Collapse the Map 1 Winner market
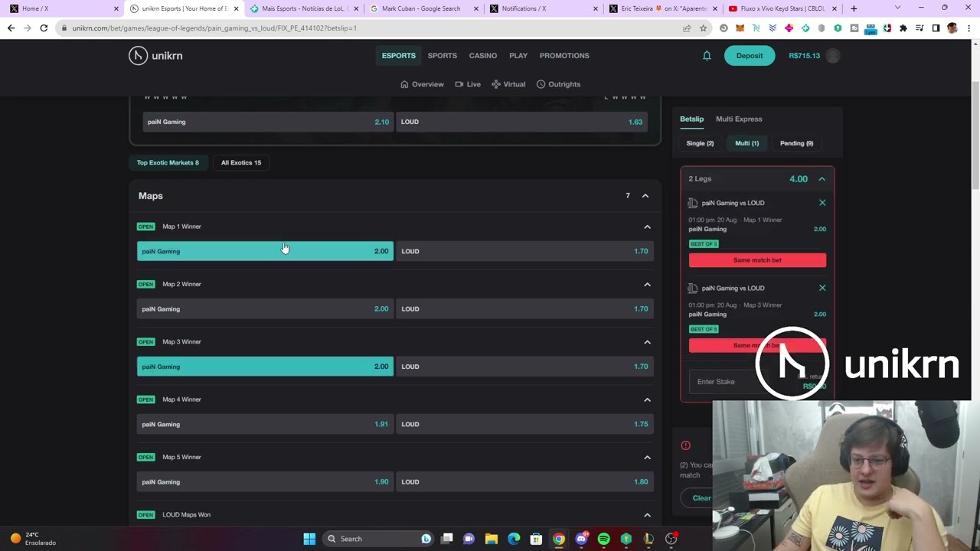The image size is (980, 551). [x=647, y=227]
